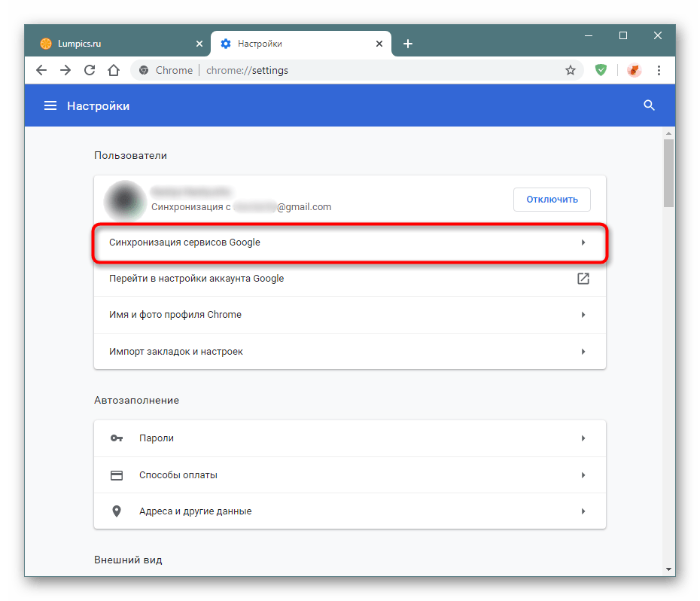Open the green shield extension icon
The height and width of the screenshot is (601, 700).
[x=601, y=70]
